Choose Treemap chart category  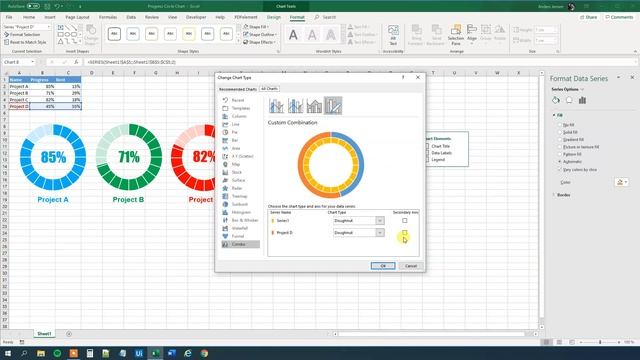240,196
